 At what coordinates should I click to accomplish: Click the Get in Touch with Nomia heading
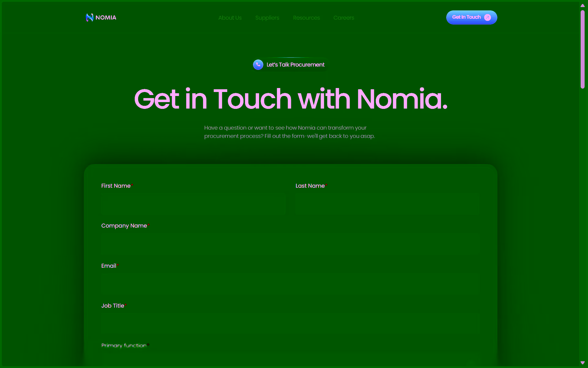(x=291, y=99)
